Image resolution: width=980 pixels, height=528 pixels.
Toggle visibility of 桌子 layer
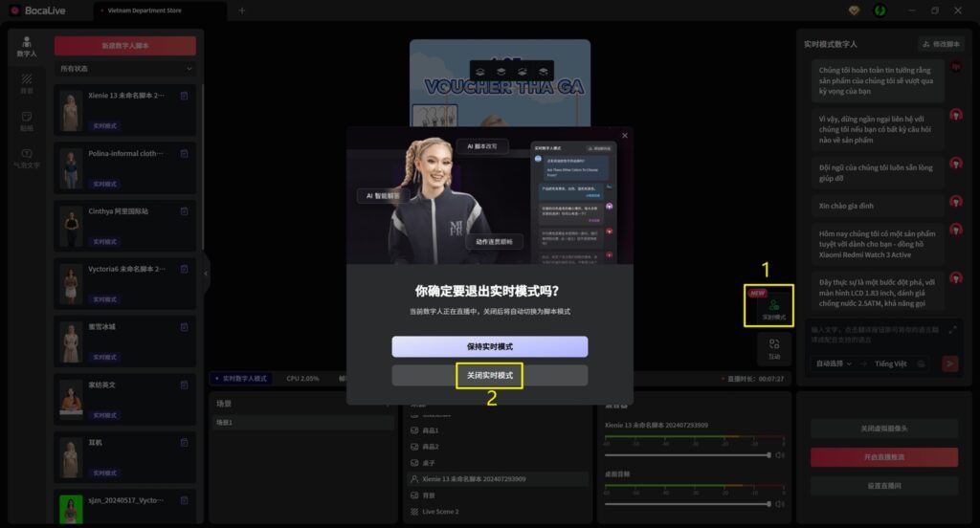pos(414,463)
